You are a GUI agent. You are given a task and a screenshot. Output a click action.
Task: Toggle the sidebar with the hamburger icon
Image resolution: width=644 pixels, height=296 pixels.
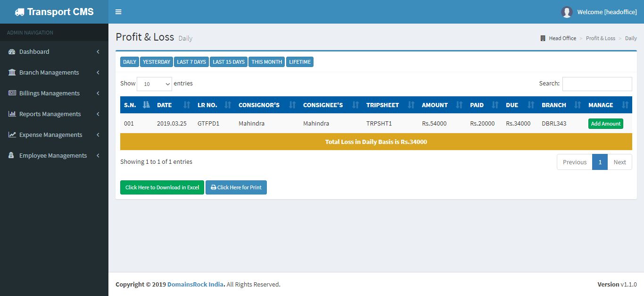[x=118, y=12]
